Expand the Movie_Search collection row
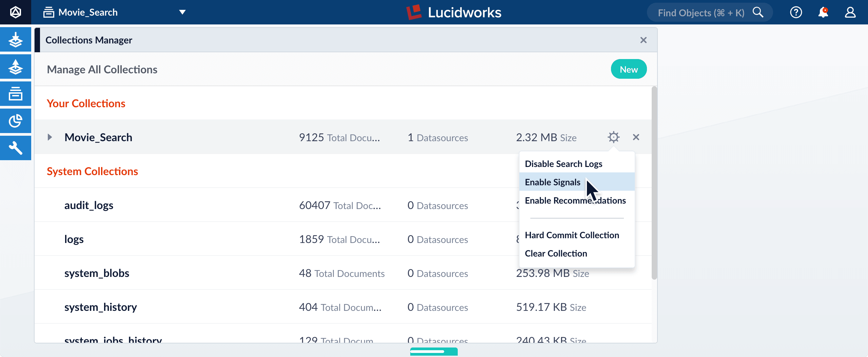The height and width of the screenshot is (357, 868). [x=50, y=137]
